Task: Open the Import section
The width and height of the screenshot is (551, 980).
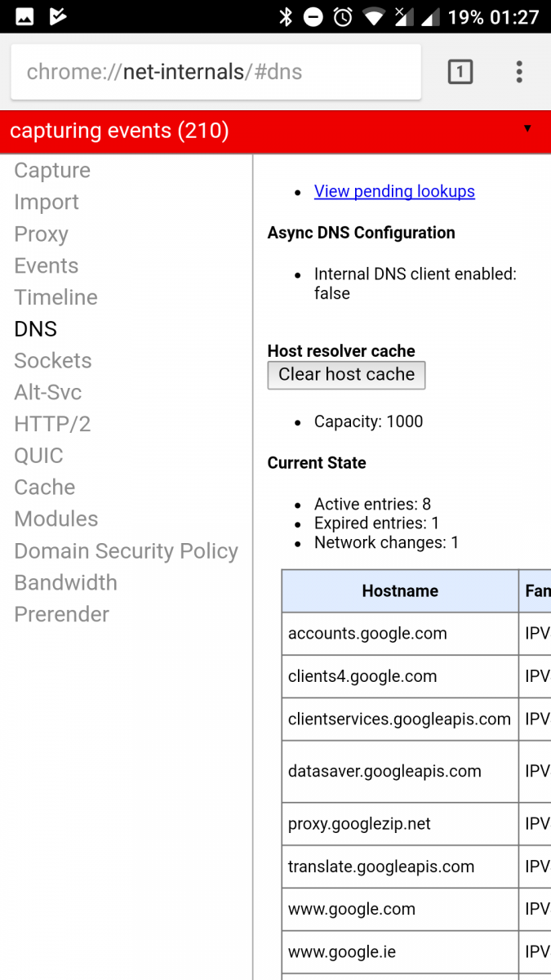Action: point(47,203)
